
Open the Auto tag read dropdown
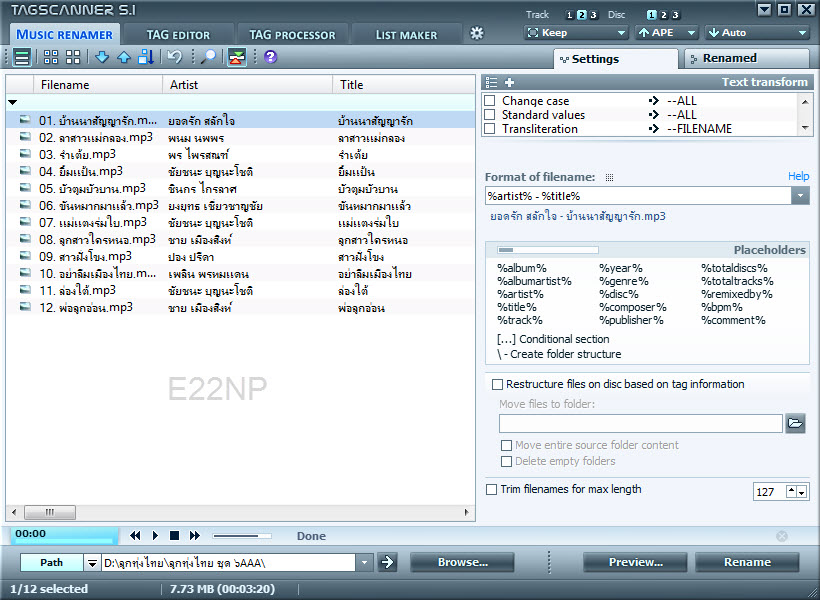coord(757,32)
